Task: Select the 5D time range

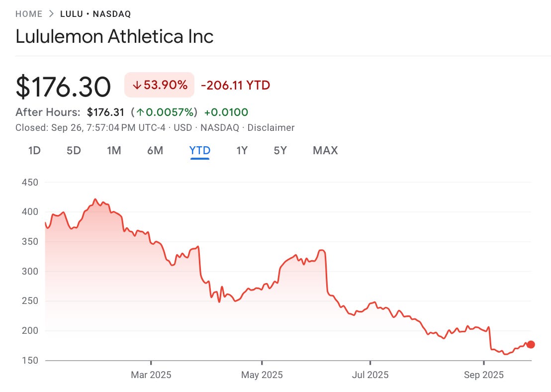Action: [73, 150]
